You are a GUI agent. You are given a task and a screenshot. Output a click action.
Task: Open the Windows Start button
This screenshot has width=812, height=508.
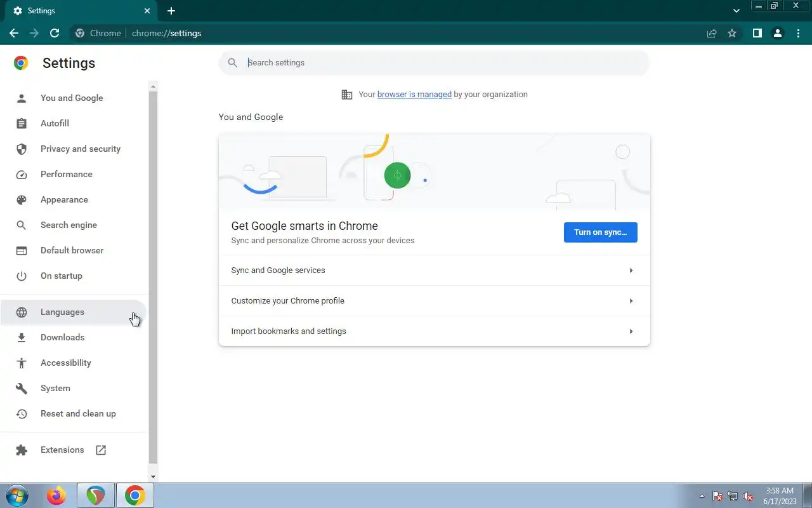pos(16,495)
